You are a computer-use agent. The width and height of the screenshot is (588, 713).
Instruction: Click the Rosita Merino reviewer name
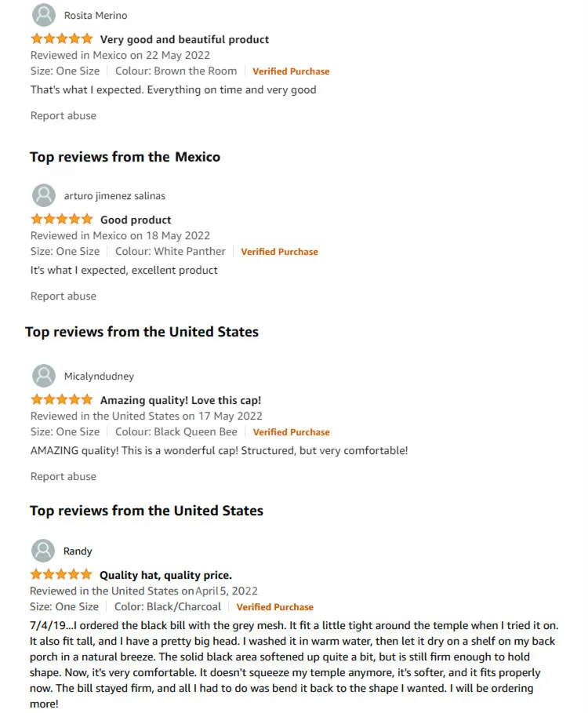pyautogui.click(x=96, y=15)
